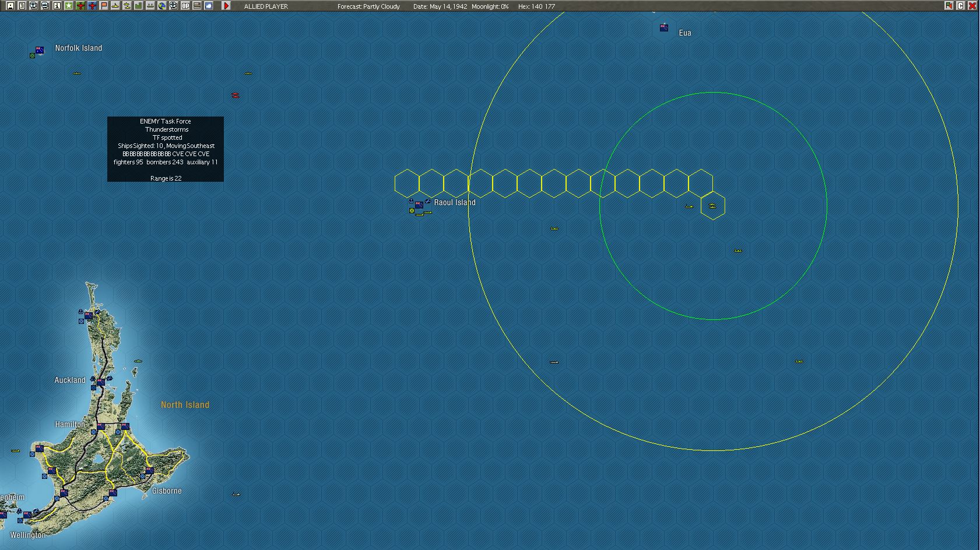Click the orange "North Island" region label
Viewport: 980px width, 550px height.
click(x=185, y=404)
